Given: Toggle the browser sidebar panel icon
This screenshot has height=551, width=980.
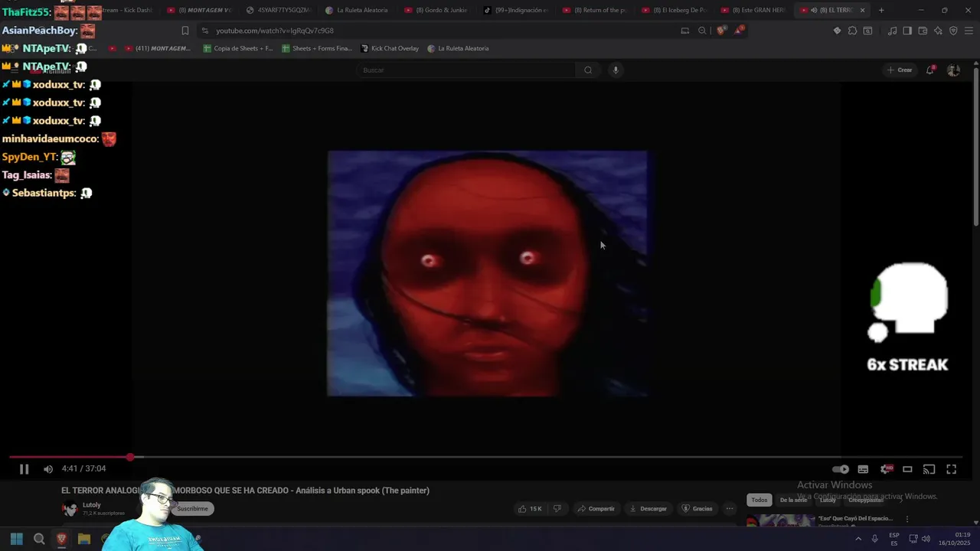Looking at the screenshot, I should pos(907,31).
